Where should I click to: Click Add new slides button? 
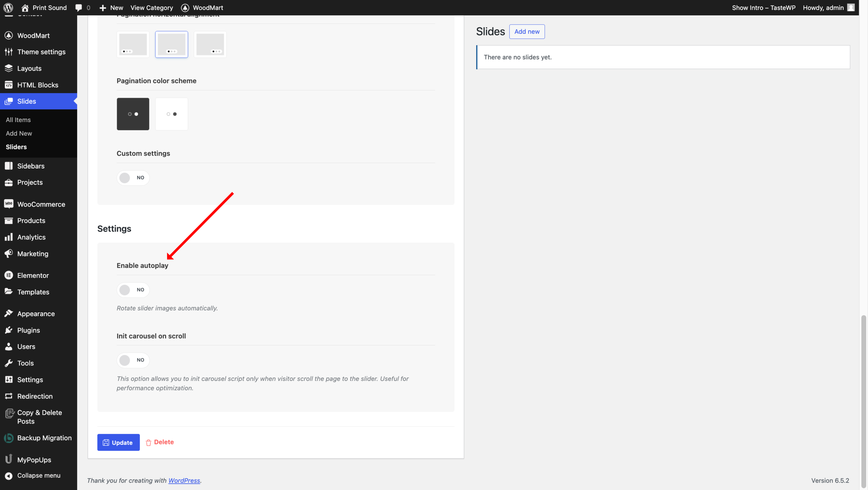[x=527, y=31]
